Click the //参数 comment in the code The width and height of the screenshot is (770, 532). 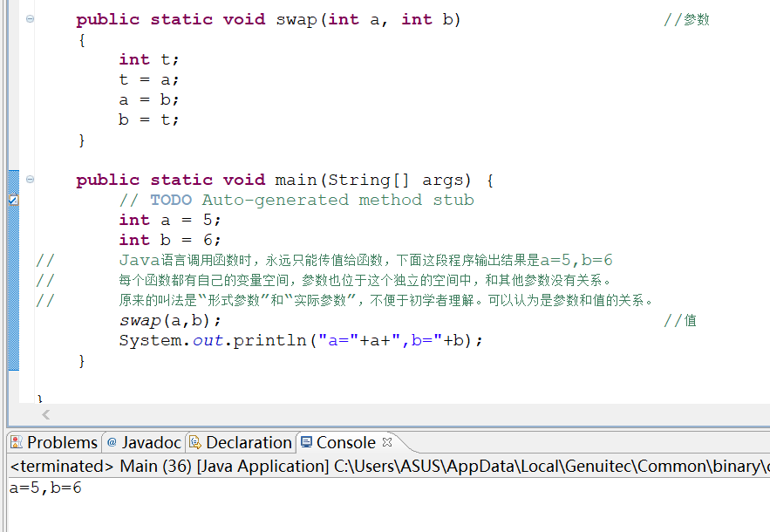689,18
